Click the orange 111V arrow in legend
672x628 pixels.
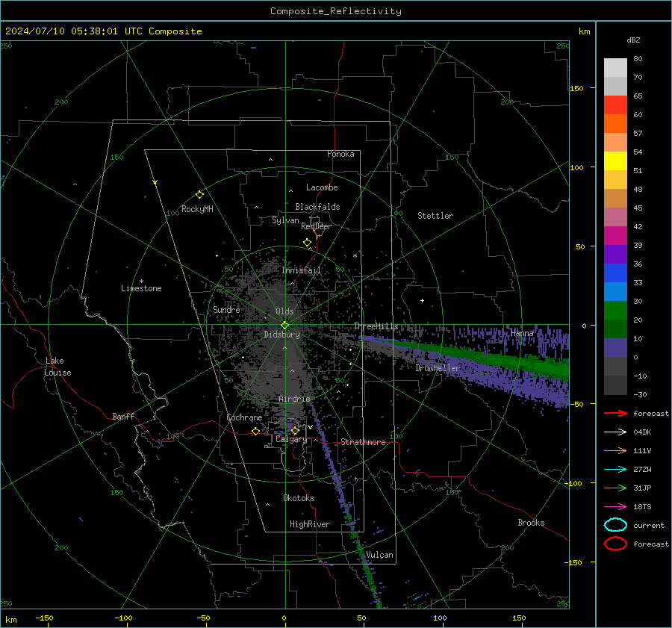click(615, 450)
